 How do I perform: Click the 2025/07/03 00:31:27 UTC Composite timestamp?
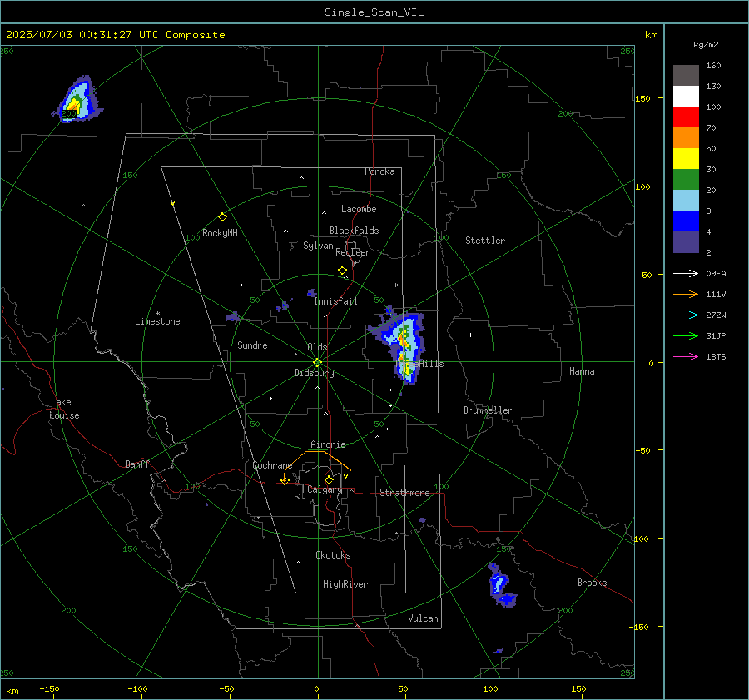pos(115,35)
